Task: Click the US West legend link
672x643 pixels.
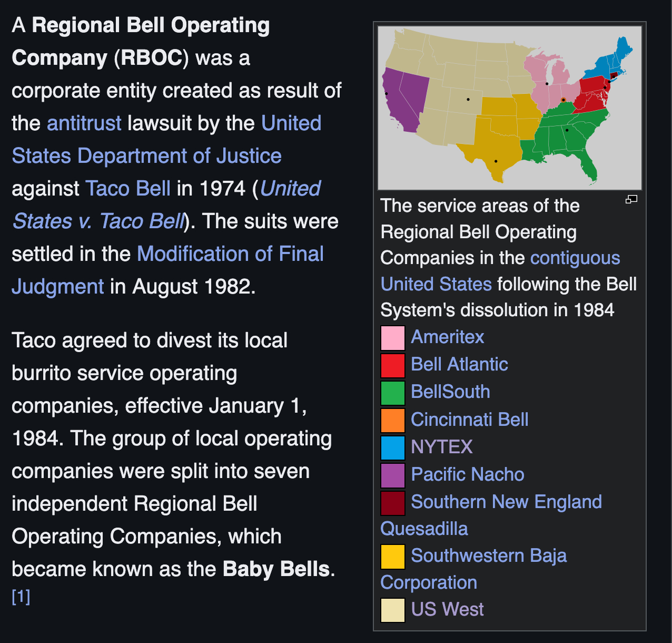Action: point(447,609)
